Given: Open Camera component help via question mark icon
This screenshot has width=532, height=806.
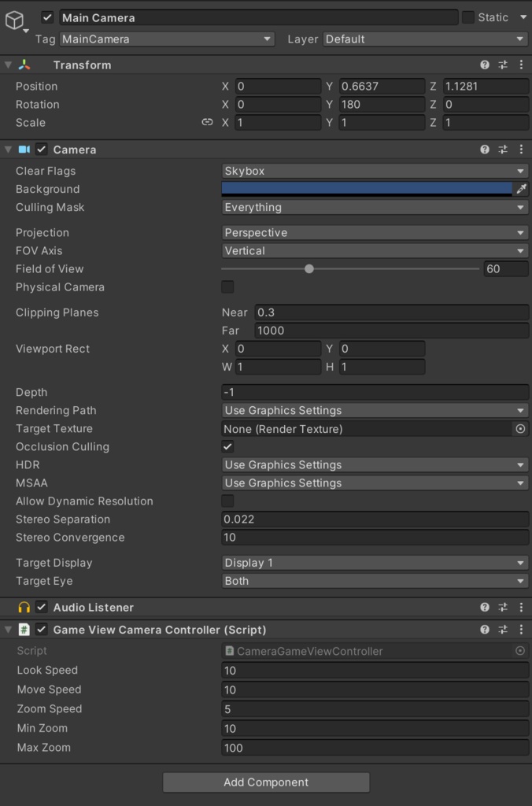Looking at the screenshot, I should pyautogui.click(x=486, y=150).
